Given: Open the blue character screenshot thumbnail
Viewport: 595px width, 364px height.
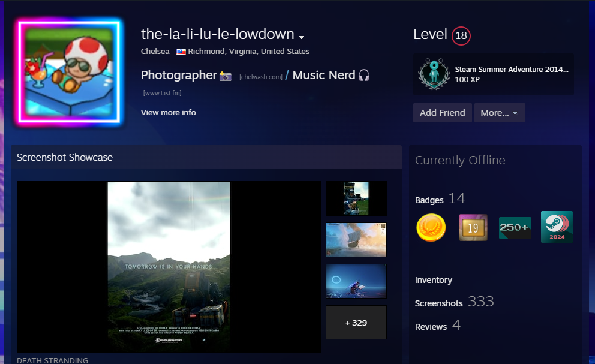Looking at the screenshot, I should pos(356,281).
